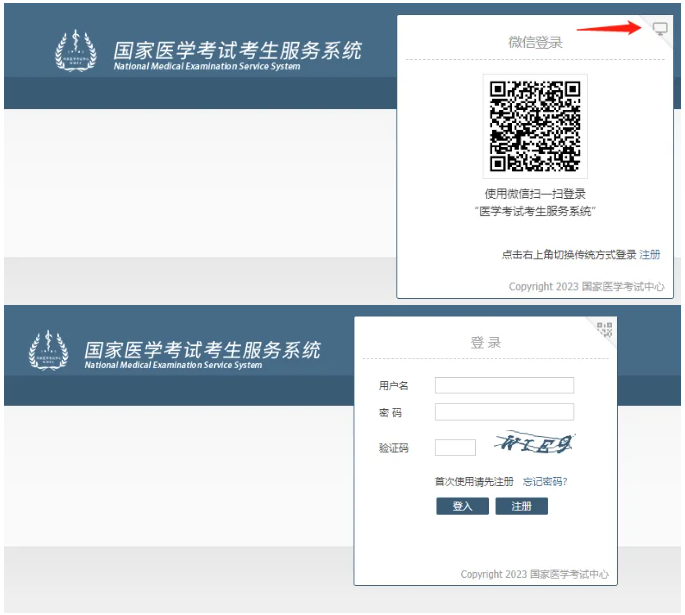Click the QR code corner icon in login box

tap(604, 329)
